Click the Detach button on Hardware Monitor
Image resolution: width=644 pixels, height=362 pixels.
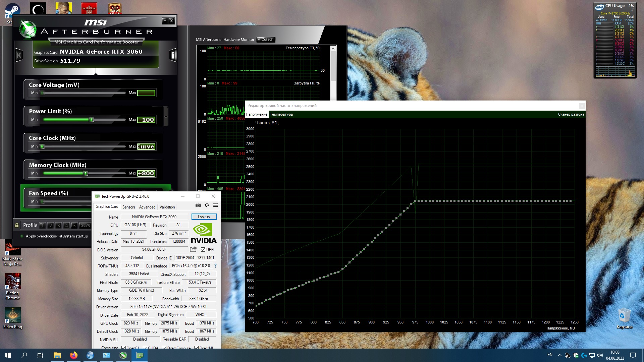(266, 40)
